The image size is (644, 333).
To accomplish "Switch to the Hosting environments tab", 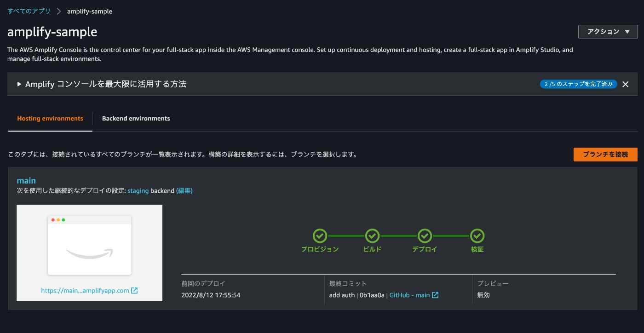I will 50,119.
